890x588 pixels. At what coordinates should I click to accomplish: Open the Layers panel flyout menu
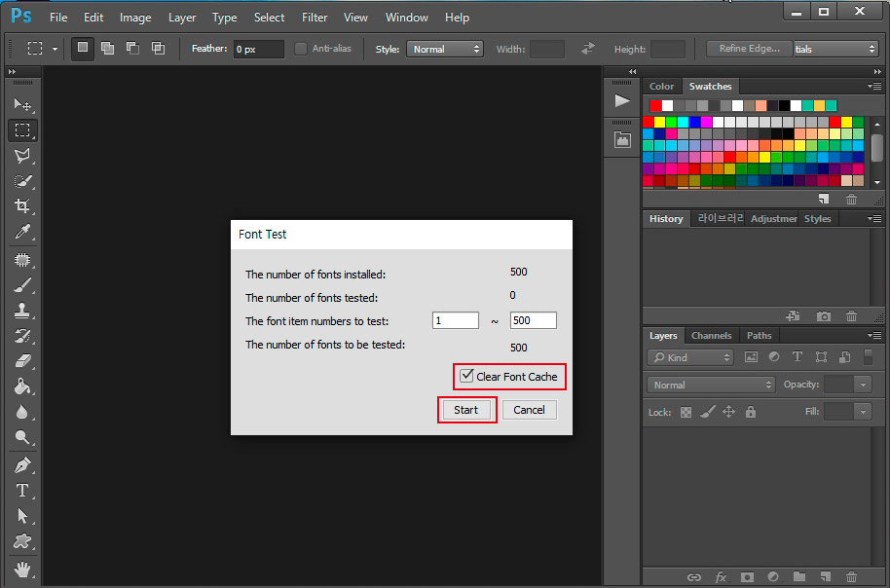click(874, 336)
